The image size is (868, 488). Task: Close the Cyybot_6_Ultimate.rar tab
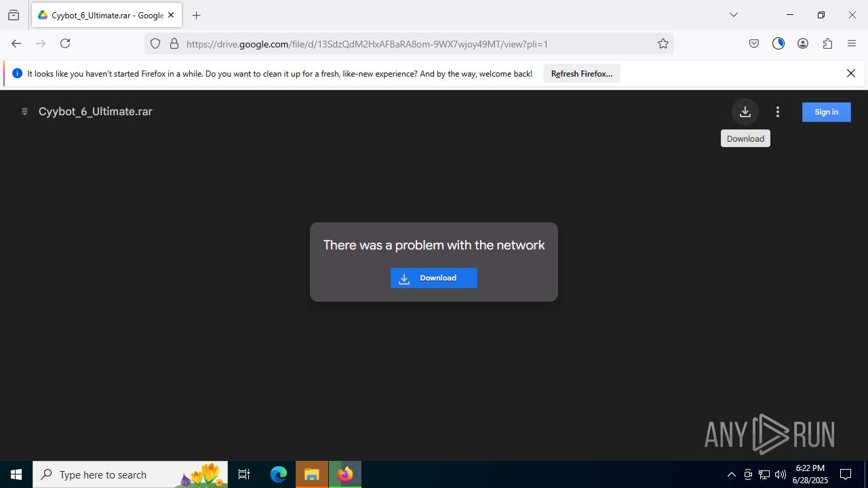[x=171, y=15]
